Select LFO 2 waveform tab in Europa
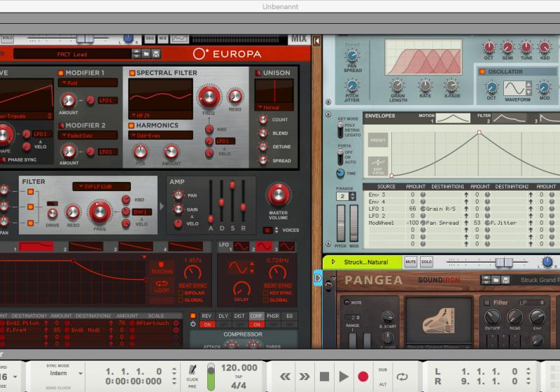This screenshot has width=560, height=392. (x=264, y=246)
